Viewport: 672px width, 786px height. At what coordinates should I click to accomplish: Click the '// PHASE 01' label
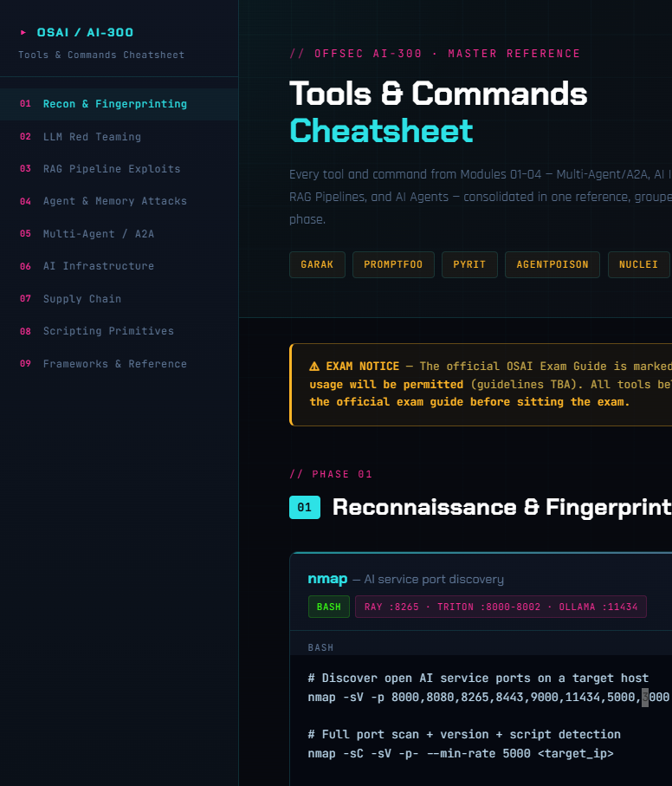[331, 474]
